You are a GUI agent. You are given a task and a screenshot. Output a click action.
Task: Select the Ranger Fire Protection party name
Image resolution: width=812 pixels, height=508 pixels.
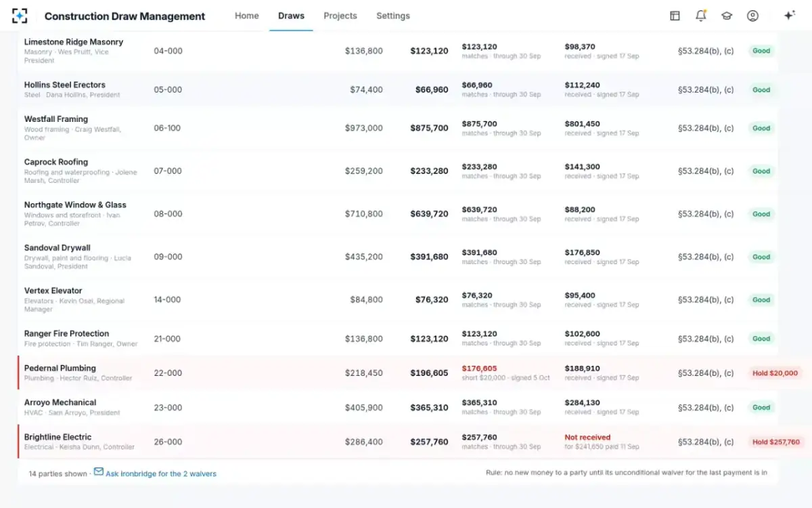click(x=66, y=333)
